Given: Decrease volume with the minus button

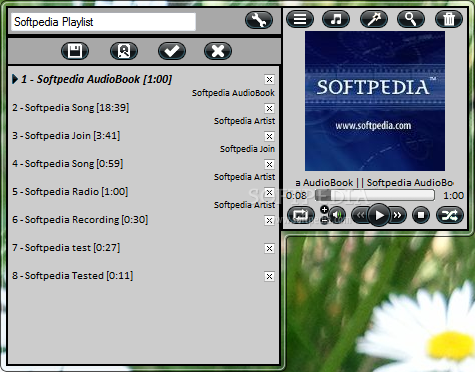Looking at the screenshot, I should pos(324,220).
